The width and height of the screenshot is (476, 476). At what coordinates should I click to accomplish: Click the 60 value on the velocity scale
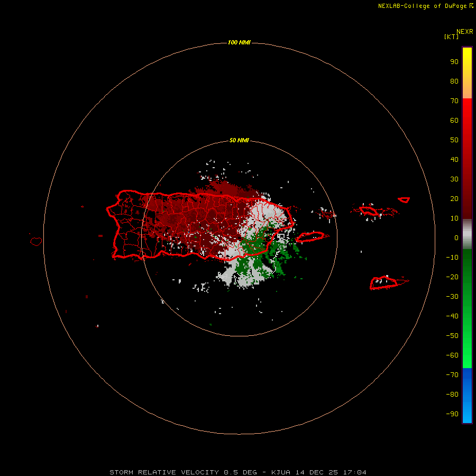pyautogui.click(x=454, y=121)
